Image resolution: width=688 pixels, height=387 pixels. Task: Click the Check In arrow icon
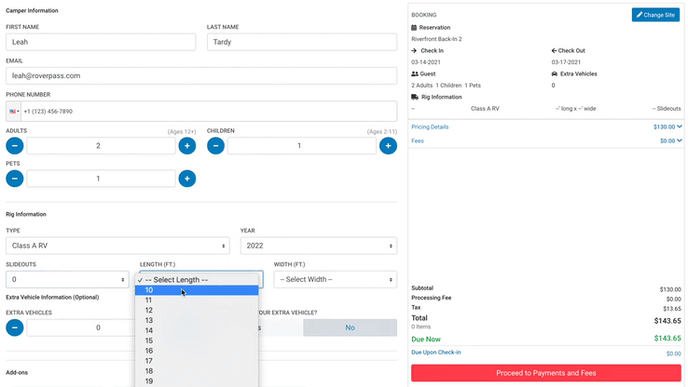tap(414, 51)
